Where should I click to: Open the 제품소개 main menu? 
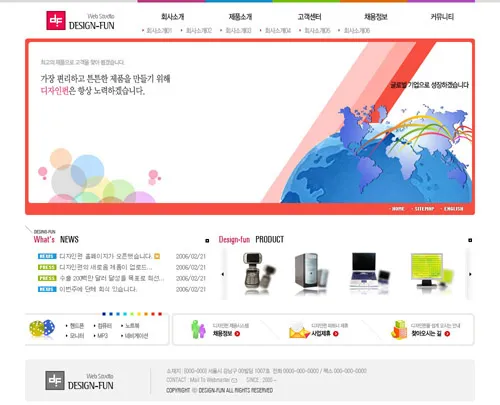click(240, 17)
